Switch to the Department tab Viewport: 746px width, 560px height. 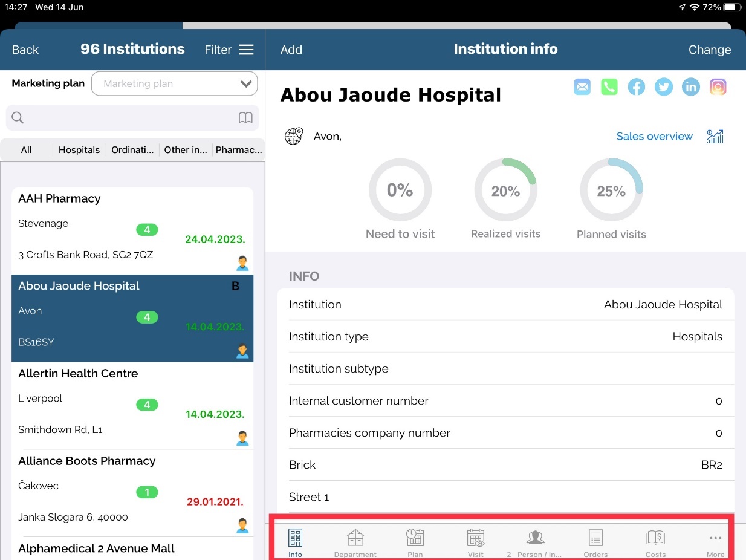tap(355, 542)
